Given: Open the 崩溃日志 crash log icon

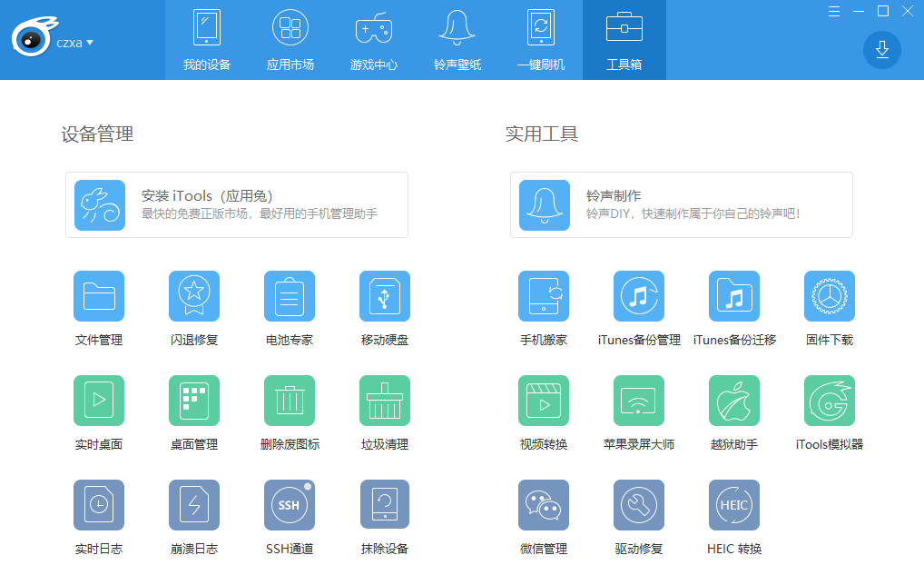Looking at the screenshot, I should [194, 505].
